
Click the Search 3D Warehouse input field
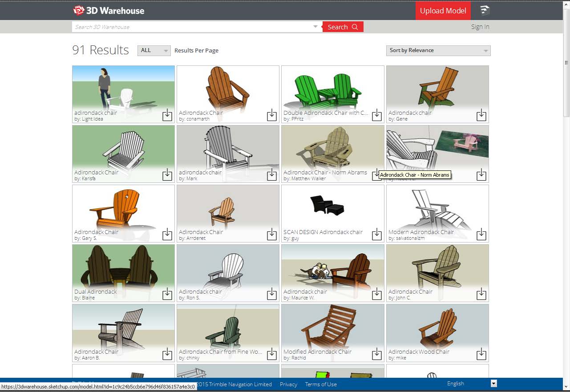point(191,27)
